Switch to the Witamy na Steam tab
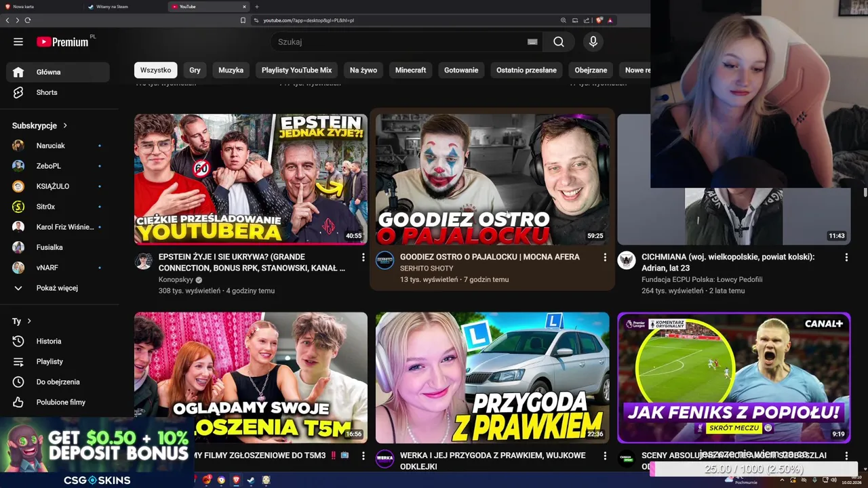 (125, 6)
